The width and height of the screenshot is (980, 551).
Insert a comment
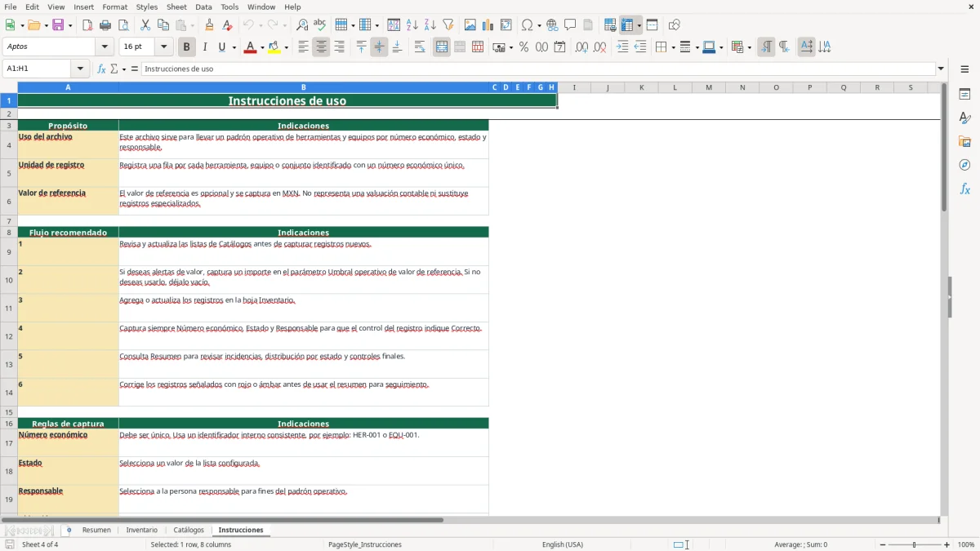tap(570, 25)
